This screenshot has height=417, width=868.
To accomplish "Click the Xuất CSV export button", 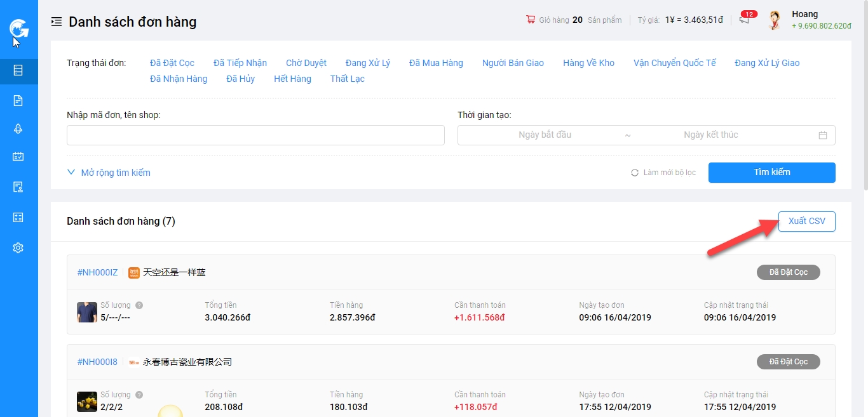I will [x=806, y=222].
